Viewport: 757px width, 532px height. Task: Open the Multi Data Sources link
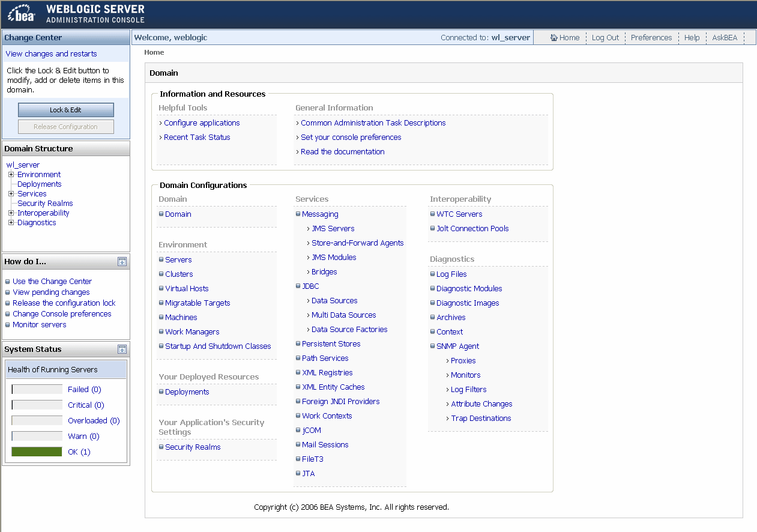[343, 315]
